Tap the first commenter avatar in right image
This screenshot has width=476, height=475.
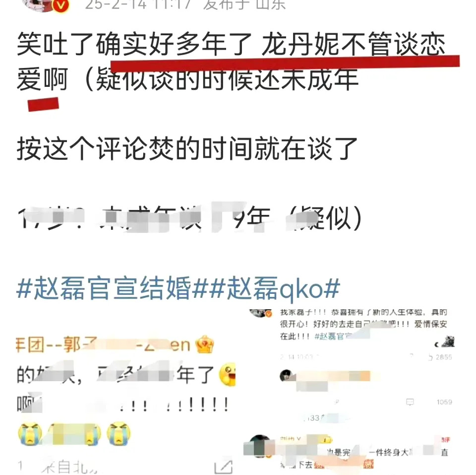pyautogui.click(x=260, y=313)
